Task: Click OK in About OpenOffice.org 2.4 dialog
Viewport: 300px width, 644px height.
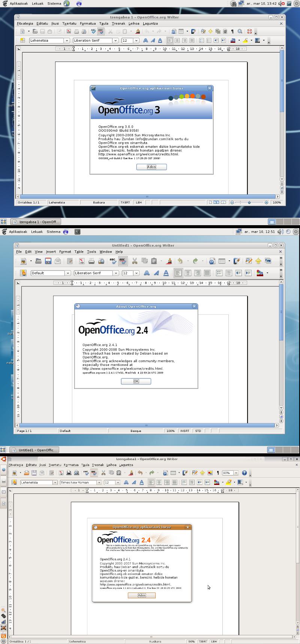Action: click(136, 381)
